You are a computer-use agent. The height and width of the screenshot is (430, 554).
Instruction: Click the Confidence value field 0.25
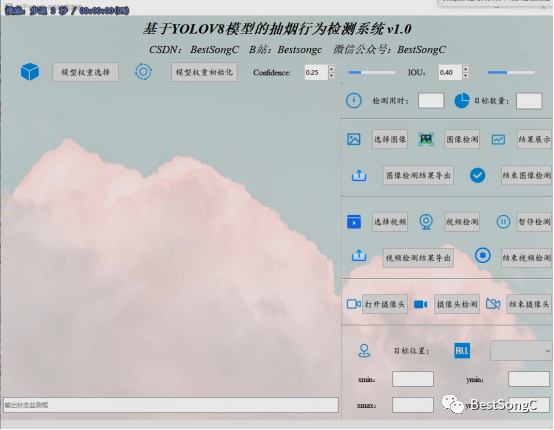click(x=316, y=72)
